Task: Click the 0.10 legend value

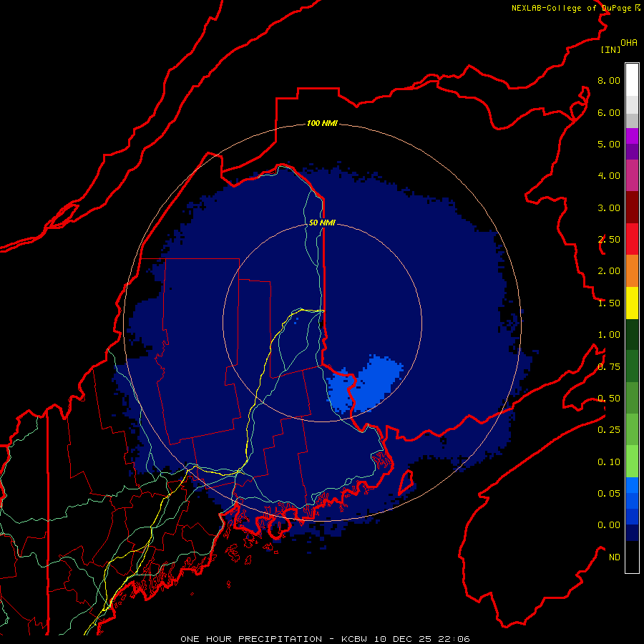Action: [609, 462]
